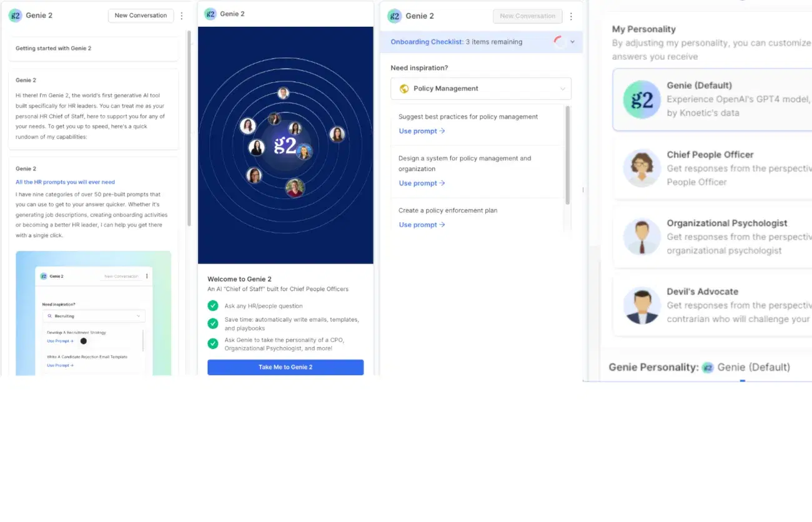Click the globe icon beside Policy Management
This screenshot has width=812, height=522.
pos(404,89)
